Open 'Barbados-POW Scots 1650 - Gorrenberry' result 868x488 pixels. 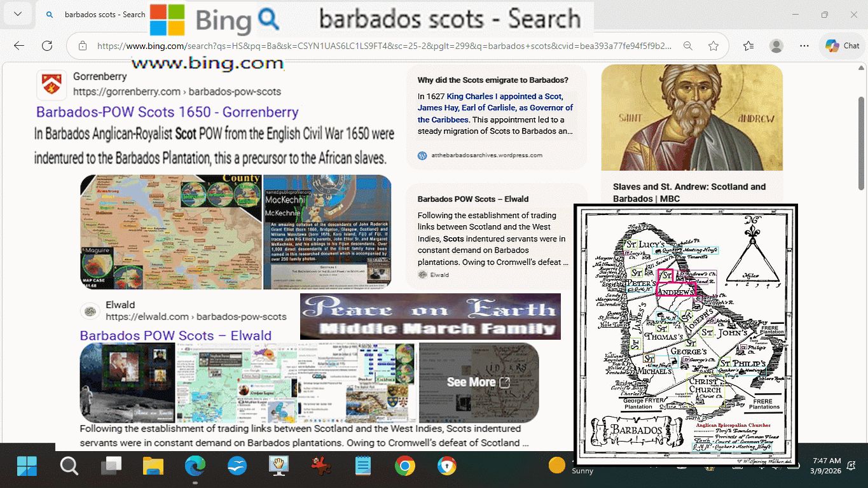tap(167, 112)
